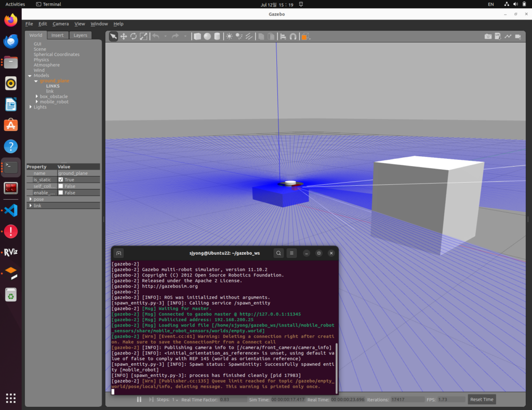
Task: Open new terminal tab button
Action: coord(119,253)
